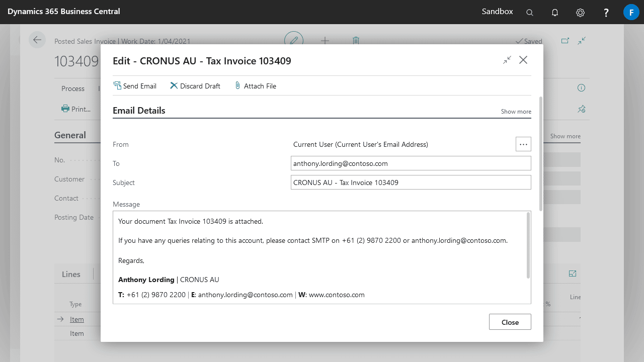Click the pencil edit icon on invoice page
This screenshot has height=362, width=644.
[294, 40]
